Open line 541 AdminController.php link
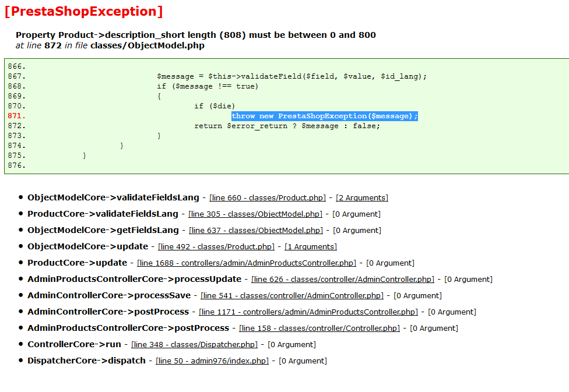The image size is (569, 392). click(292, 296)
